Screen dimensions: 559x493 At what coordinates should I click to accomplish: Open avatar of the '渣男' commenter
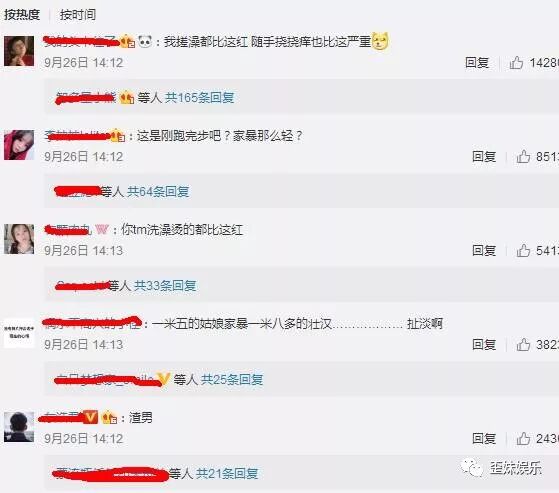coord(19,427)
